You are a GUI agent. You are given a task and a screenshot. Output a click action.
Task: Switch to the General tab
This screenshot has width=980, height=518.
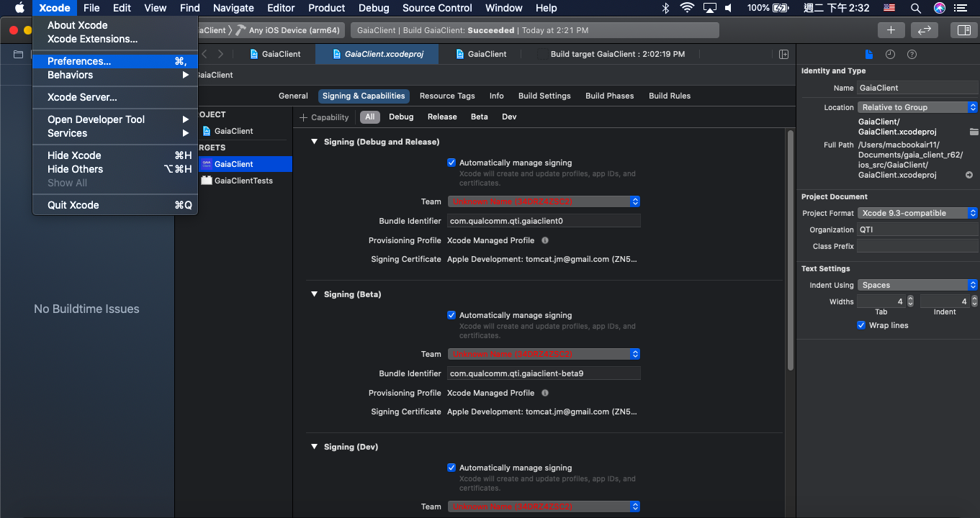click(x=293, y=96)
